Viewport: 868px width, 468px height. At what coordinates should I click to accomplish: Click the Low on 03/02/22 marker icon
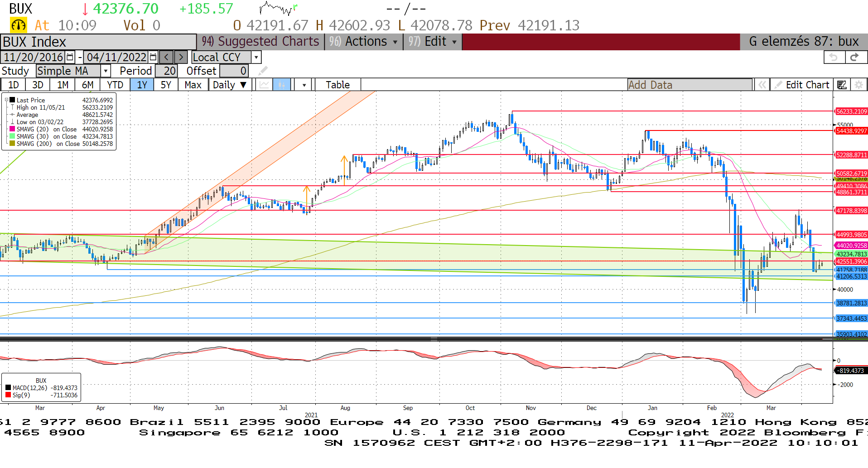pos(12,122)
